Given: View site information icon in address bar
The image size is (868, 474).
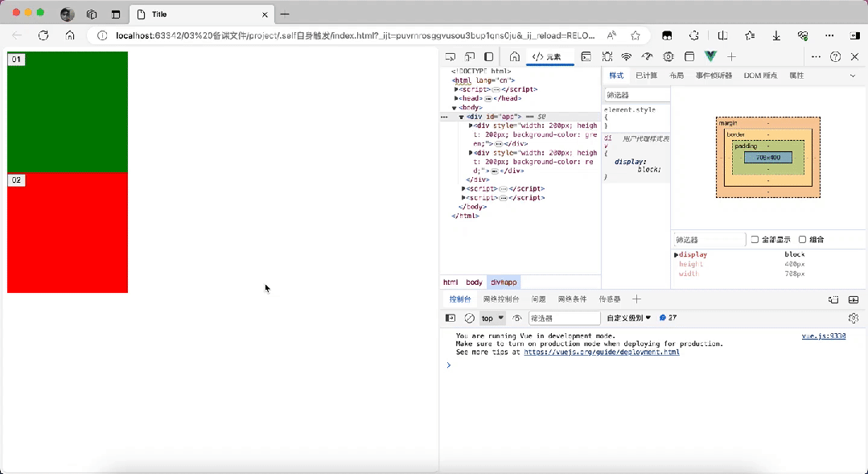Looking at the screenshot, I should (102, 35).
